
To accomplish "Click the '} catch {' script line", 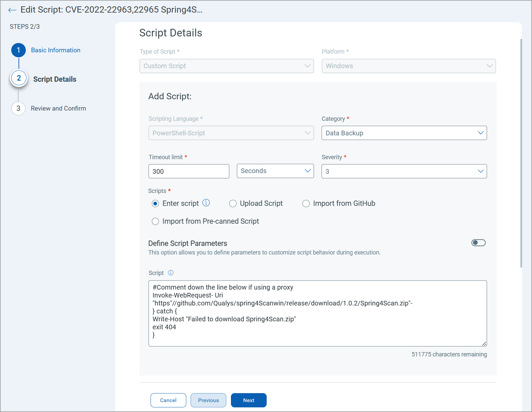I will point(165,311).
